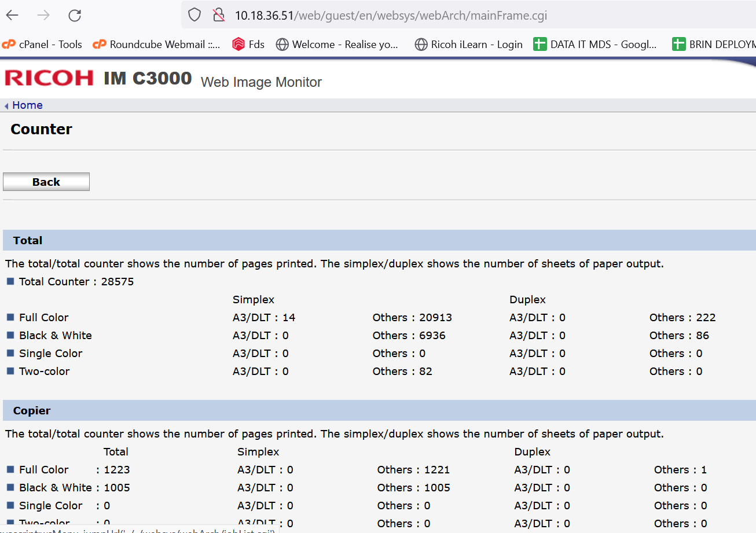Click the Counter page heading
Screen dimensions: 756x533
click(41, 129)
